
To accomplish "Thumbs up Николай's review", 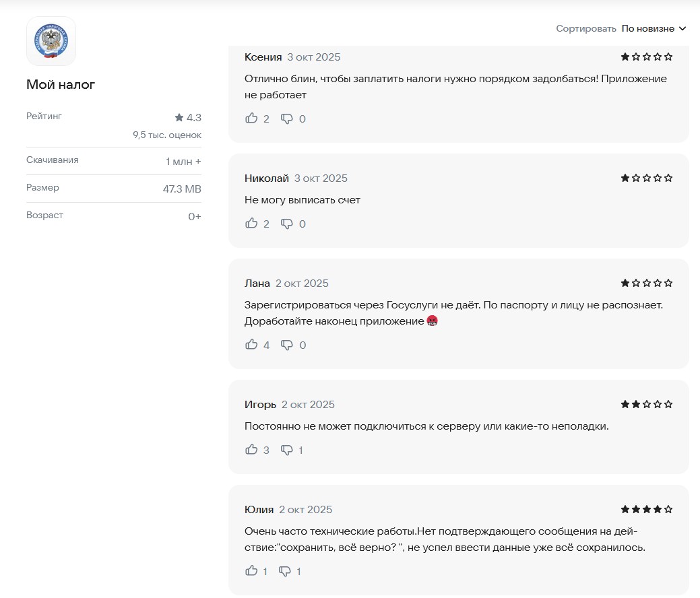I will tap(252, 224).
